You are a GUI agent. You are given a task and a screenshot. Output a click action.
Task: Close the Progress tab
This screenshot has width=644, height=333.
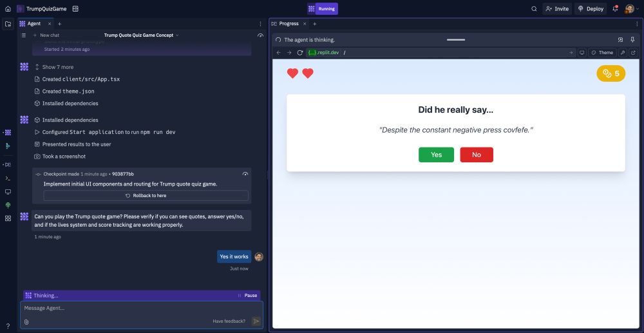[305, 24]
